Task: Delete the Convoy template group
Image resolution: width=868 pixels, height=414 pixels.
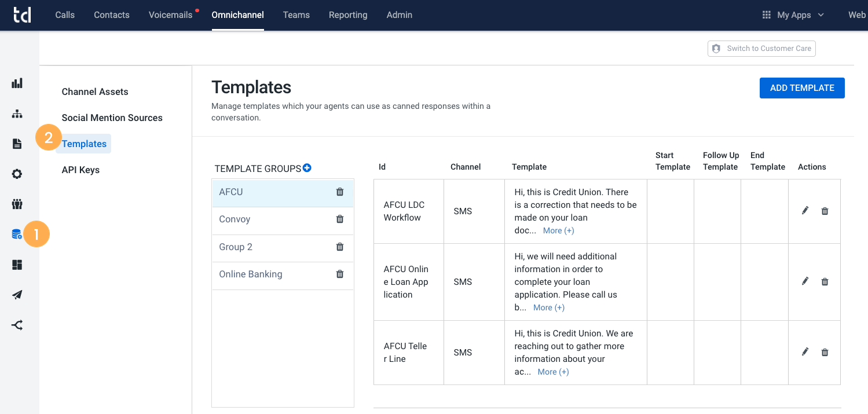Action: tap(340, 219)
